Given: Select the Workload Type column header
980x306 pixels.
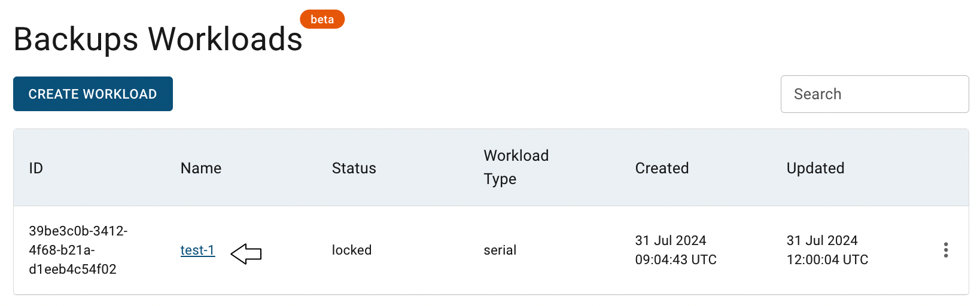Looking at the screenshot, I should 516,167.
